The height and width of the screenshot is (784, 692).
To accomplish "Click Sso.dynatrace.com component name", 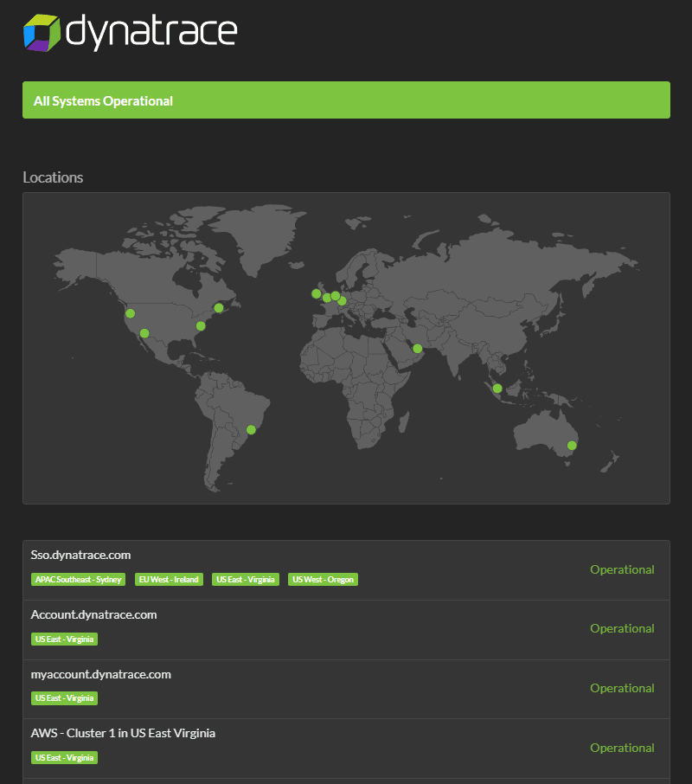I will (x=81, y=555).
